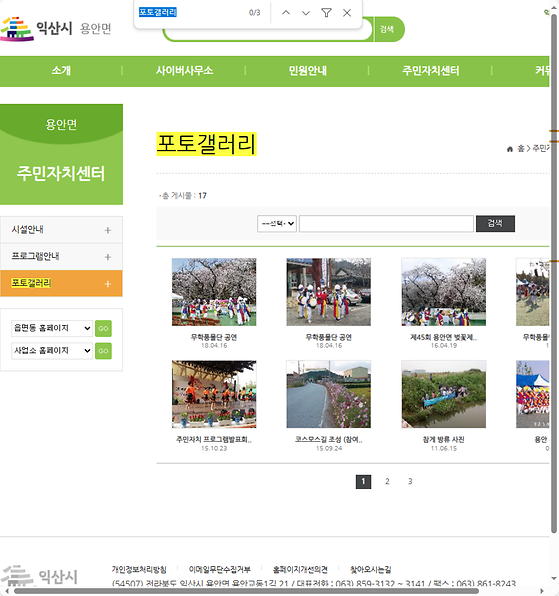Click 제45회 용안면 벚꽃제 title link
The height and width of the screenshot is (596, 559).
tap(443, 337)
